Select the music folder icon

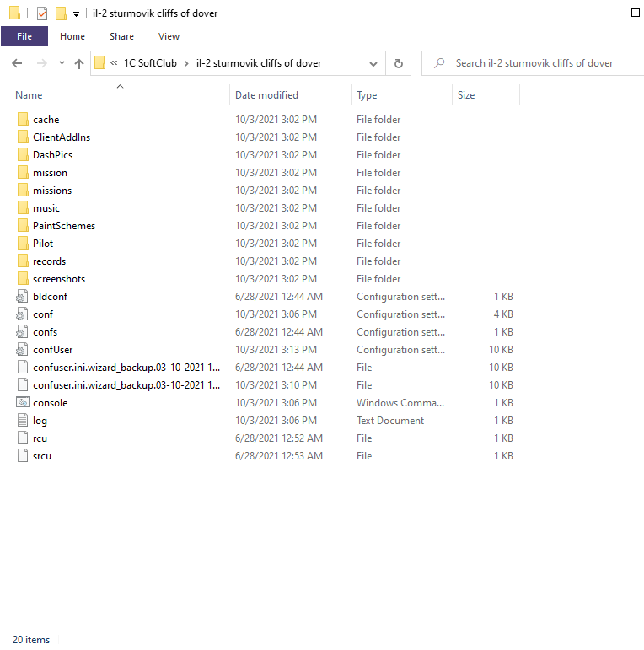click(x=24, y=207)
